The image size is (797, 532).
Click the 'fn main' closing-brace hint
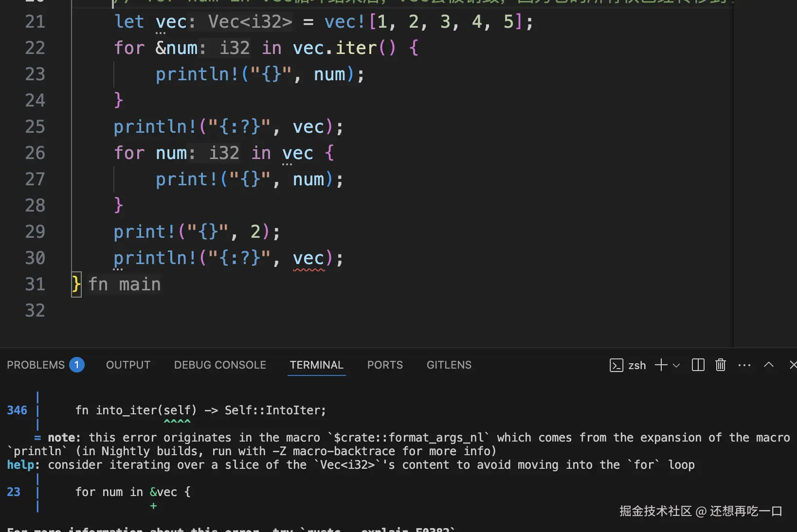pos(125,284)
